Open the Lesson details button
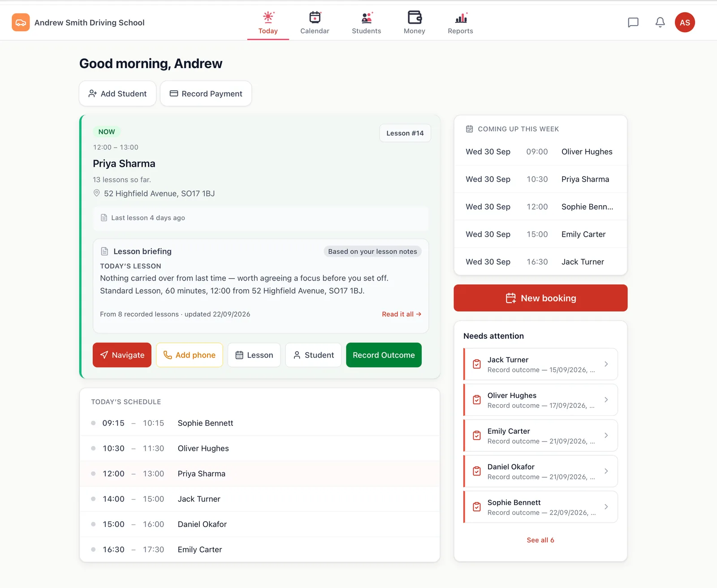717x588 pixels. 254,355
